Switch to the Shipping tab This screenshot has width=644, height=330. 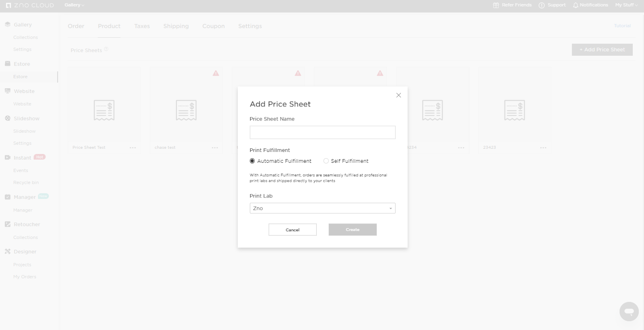[176, 26]
